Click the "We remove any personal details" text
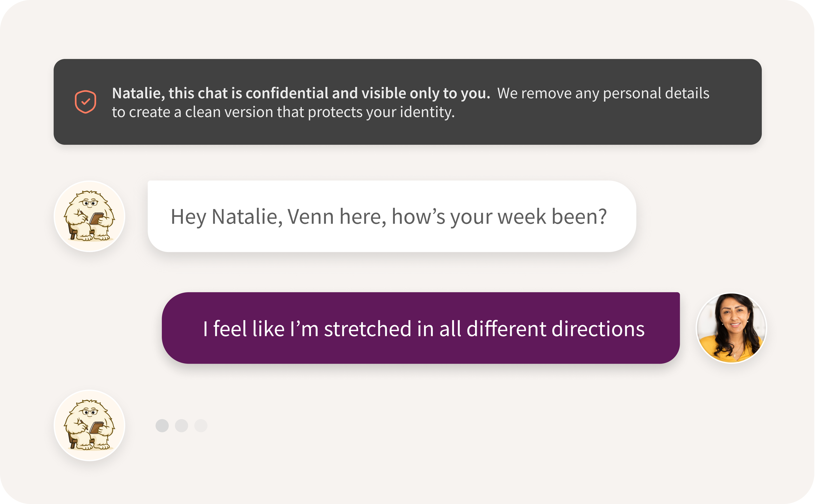This screenshot has height=504, width=815. click(x=603, y=93)
